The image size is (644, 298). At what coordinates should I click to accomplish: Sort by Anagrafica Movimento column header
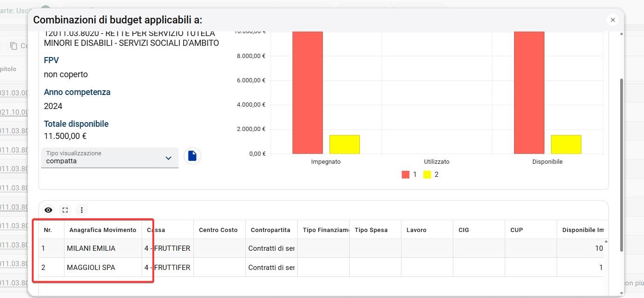click(x=103, y=230)
